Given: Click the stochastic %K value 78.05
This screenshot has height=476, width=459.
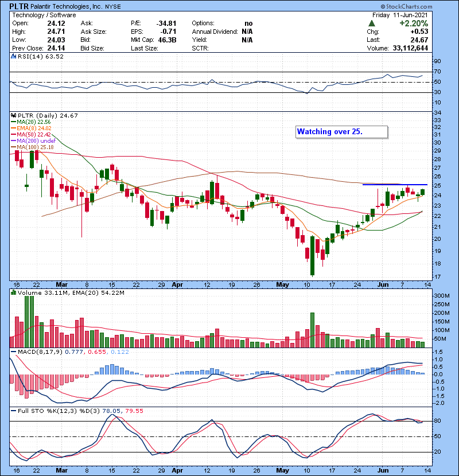Looking at the screenshot, I should pos(111,411).
